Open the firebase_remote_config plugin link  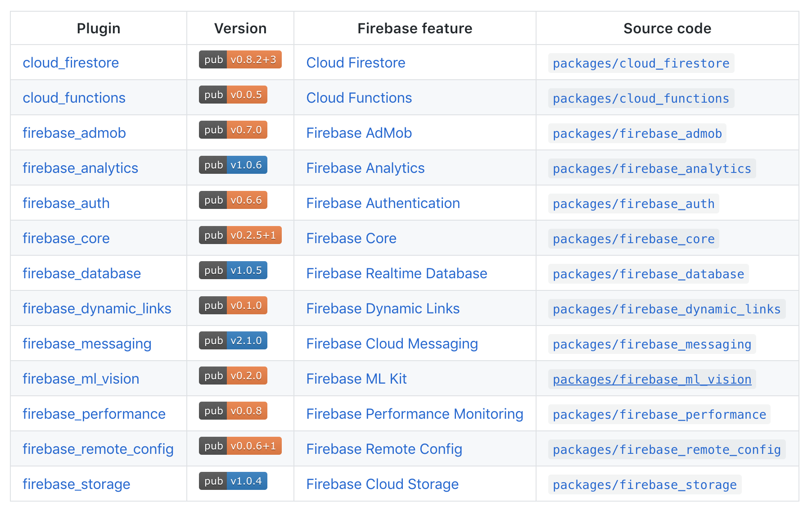(98, 449)
